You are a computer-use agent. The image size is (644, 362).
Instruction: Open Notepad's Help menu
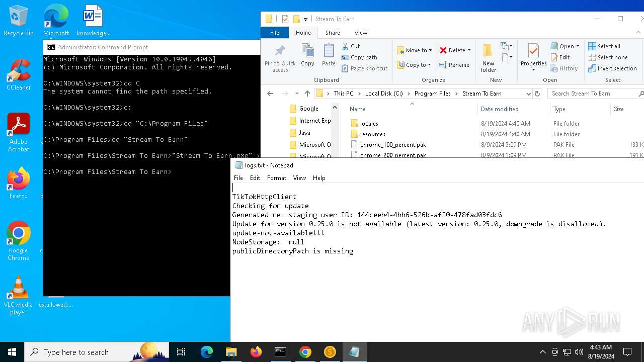click(x=319, y=178)
